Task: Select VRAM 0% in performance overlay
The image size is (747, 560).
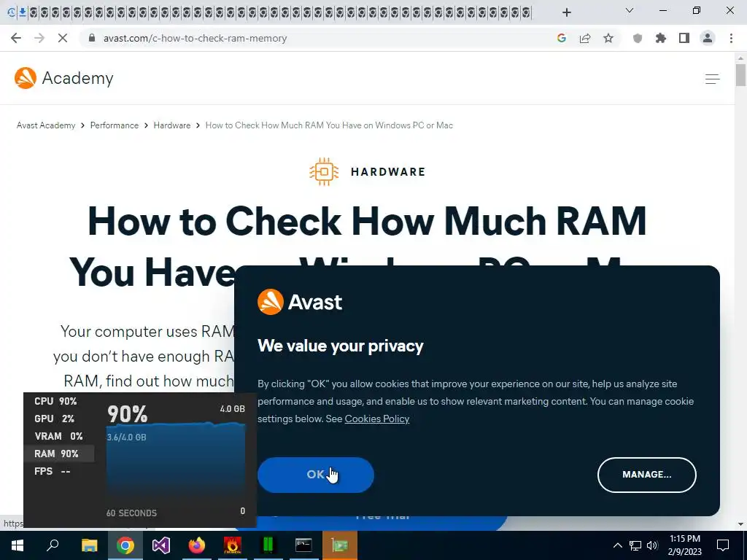Action: tap(58, 436)
